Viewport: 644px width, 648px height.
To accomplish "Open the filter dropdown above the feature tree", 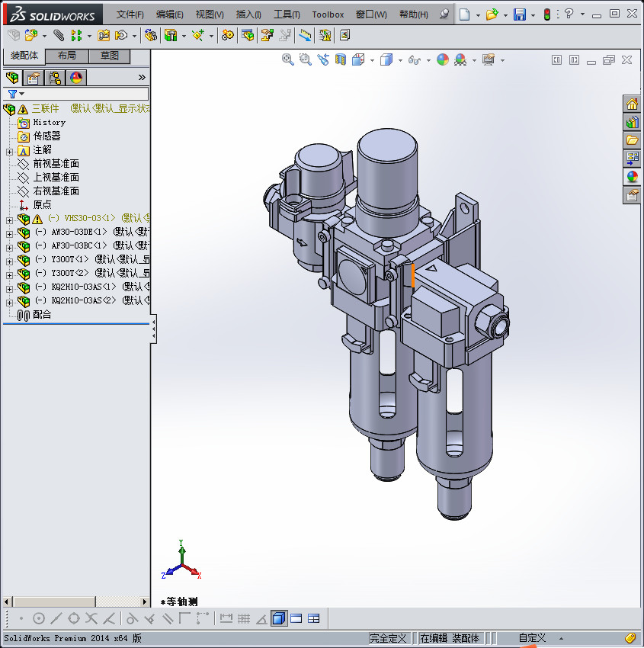I will 16,94.
